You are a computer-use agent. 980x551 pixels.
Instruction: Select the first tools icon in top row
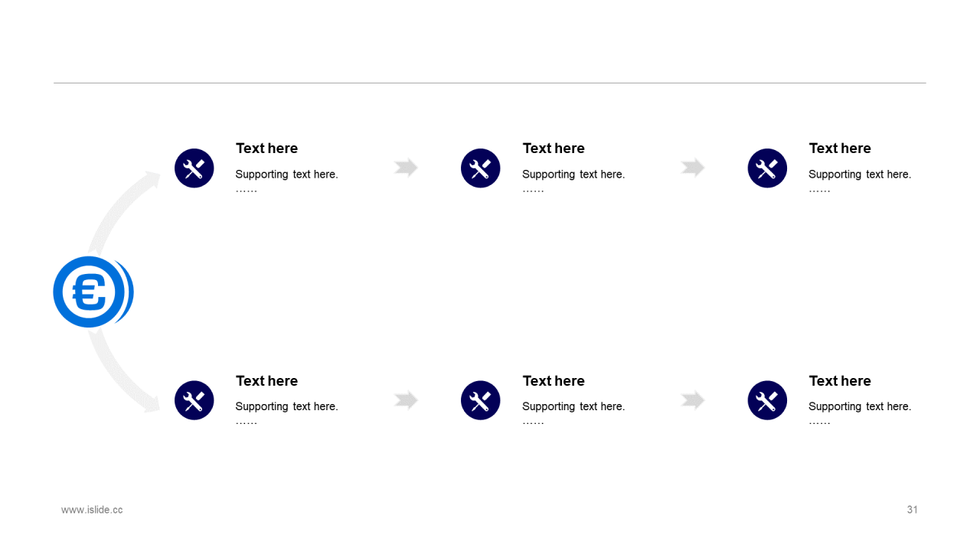pyautogui.click(x=194, y=168)
